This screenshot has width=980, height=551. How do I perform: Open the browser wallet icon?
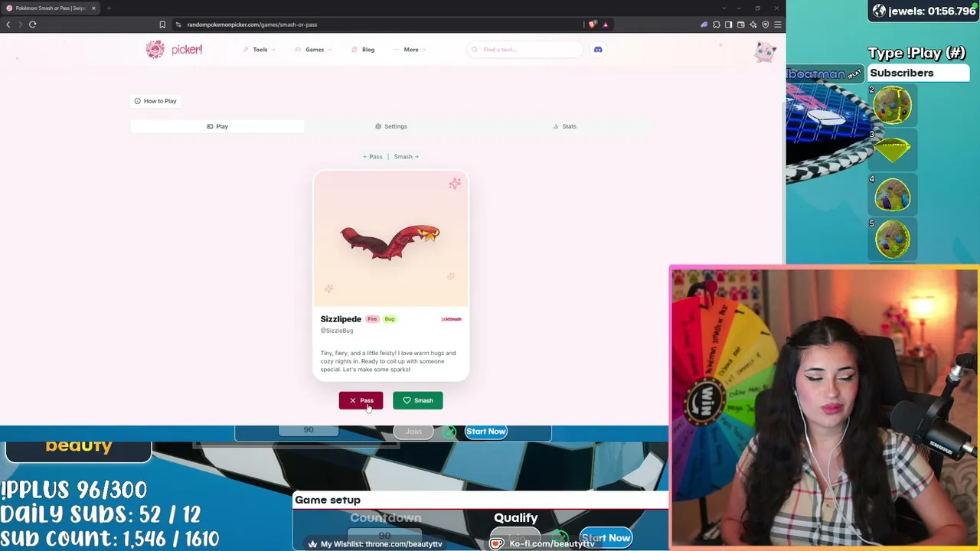tap(741, 24)
